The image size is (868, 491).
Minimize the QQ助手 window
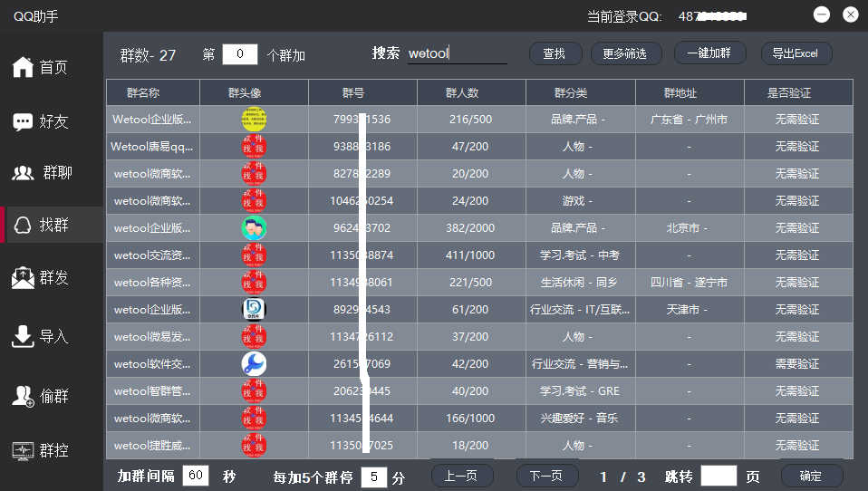[822, 14]
